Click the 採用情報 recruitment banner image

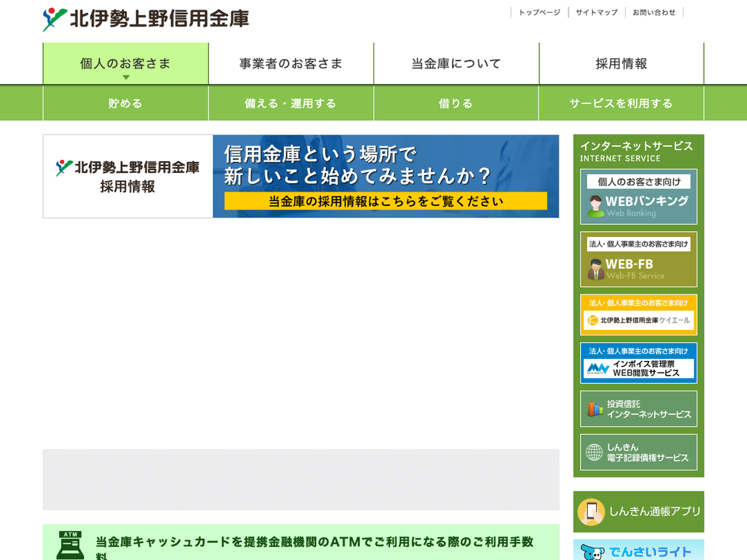[301, 176]
